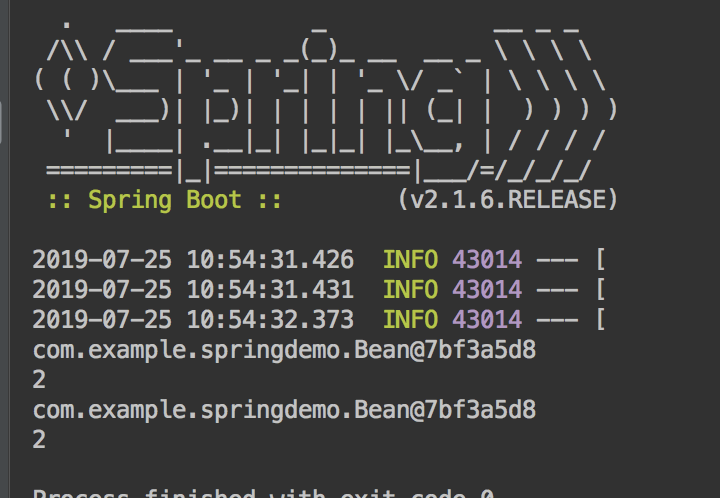Click the '2' output under the first Bean line
Image resolution: width=720 pixels, height=498 pixels.
coord(39,380)
